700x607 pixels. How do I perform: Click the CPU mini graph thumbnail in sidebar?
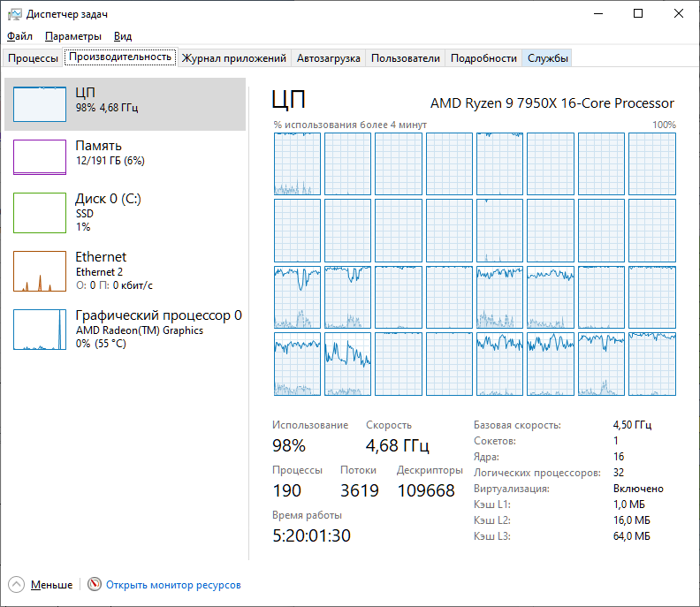pos(40,104)
